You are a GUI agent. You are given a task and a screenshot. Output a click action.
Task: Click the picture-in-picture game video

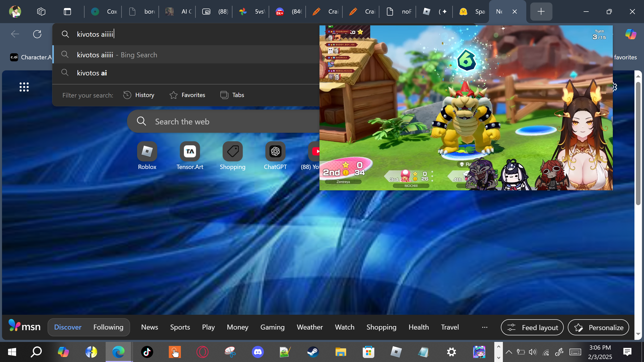tap(466, 108)
